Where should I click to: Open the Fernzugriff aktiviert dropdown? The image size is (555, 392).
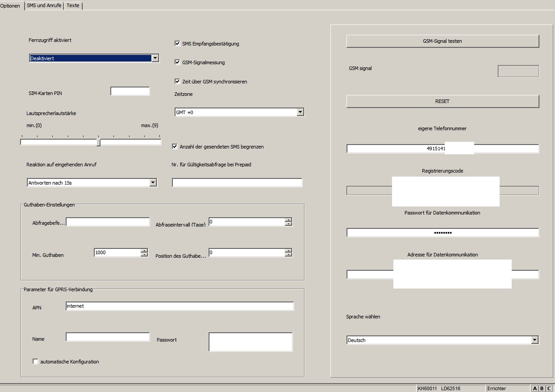click(154, 58)
